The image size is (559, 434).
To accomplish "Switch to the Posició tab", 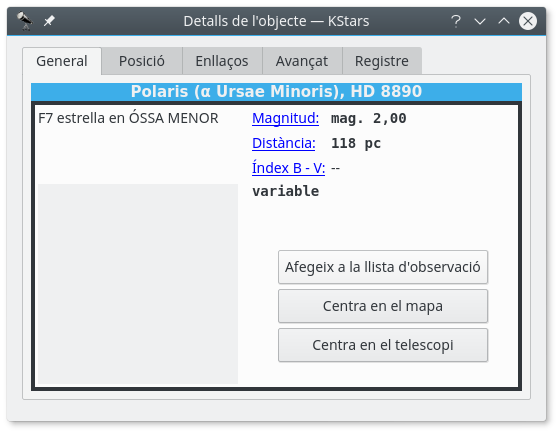I will click(x=142, y=61).
